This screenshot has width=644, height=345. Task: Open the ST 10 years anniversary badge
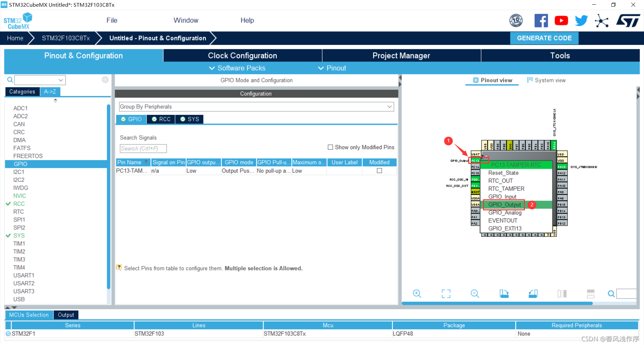pyautogui.click(x=516, y=21)
